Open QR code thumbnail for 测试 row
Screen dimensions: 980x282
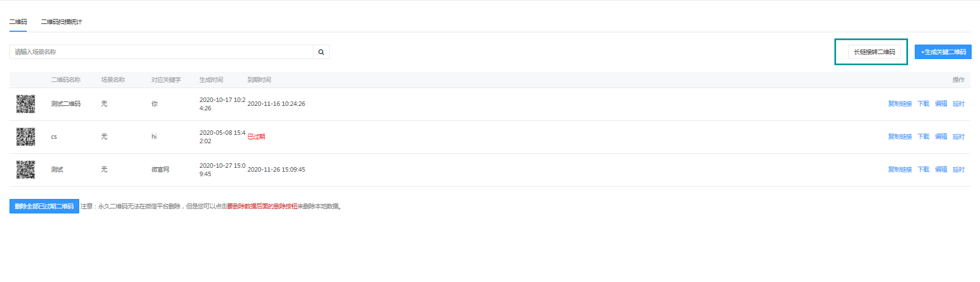[26, 169]
